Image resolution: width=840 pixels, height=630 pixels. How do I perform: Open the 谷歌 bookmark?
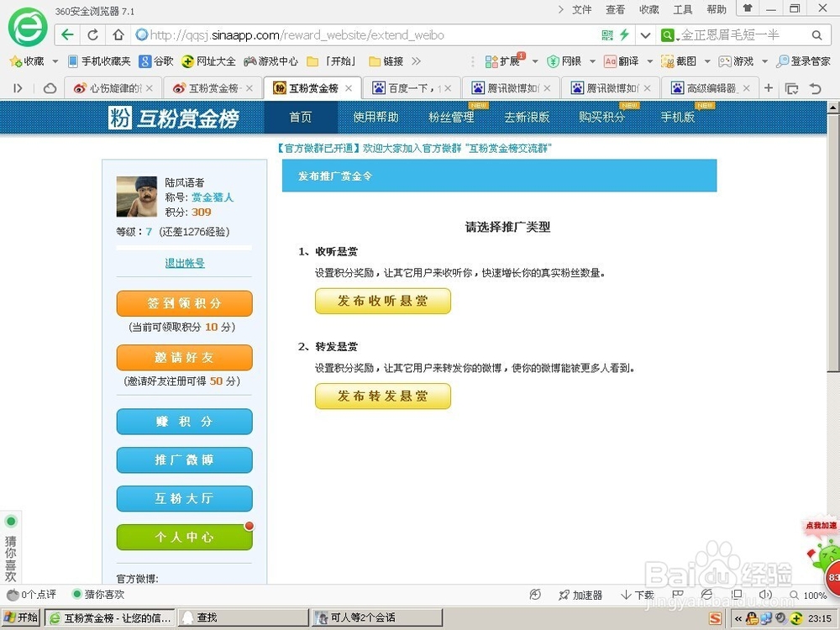pos(156,61)
